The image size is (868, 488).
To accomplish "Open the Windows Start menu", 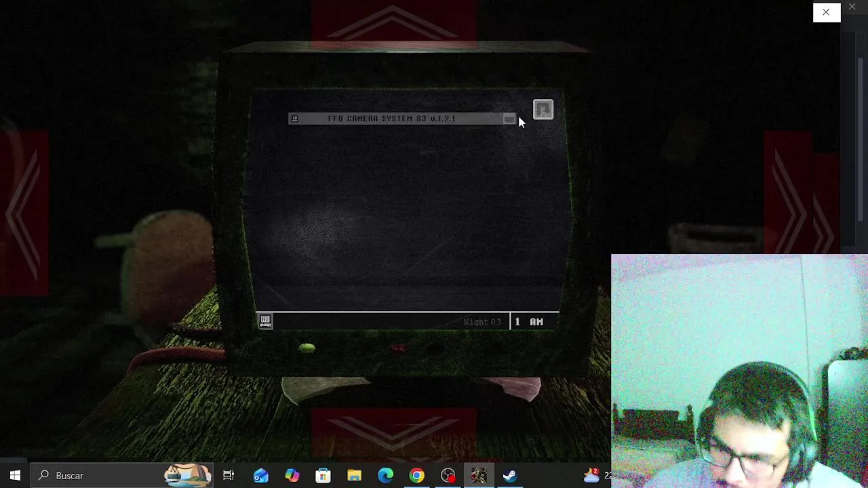I will 15,476.
